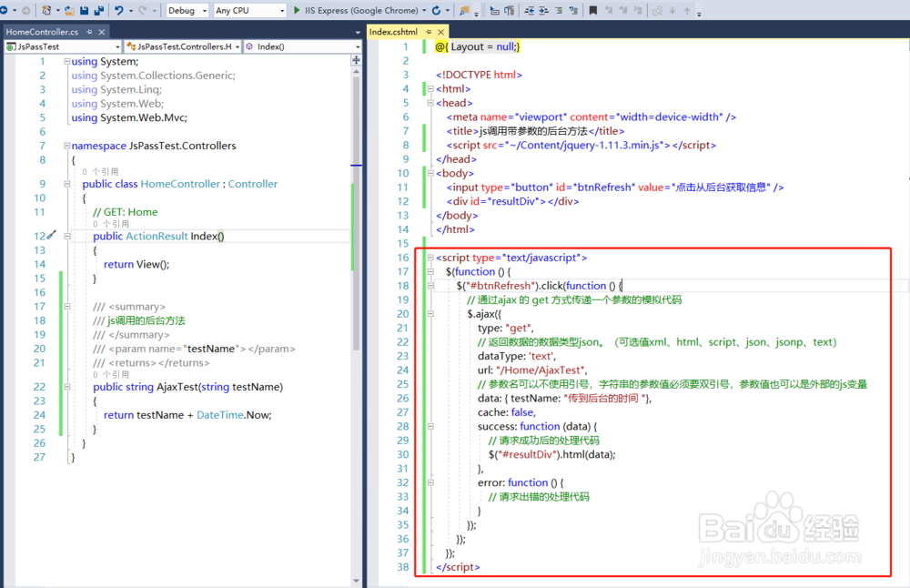Collapse the using directives block

(x=66, y=61)
